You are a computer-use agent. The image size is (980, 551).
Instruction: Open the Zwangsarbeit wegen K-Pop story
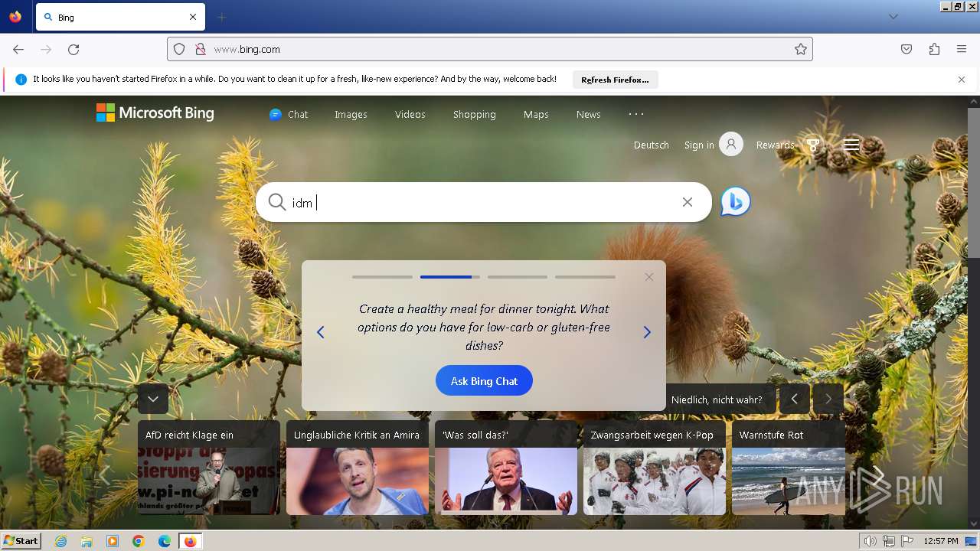[655, 468]
